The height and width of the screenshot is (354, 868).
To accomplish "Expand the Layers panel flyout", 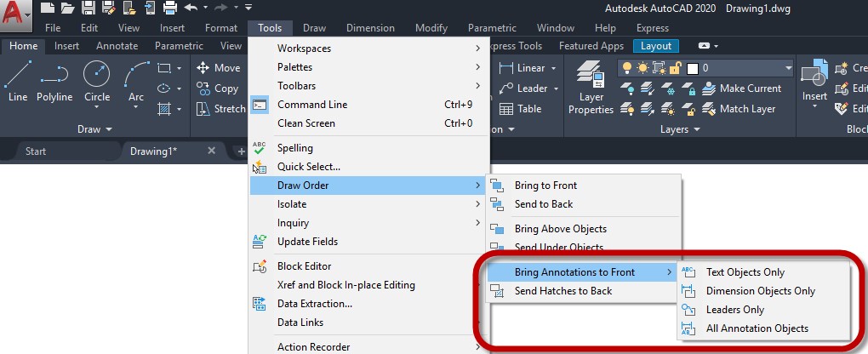I will coord(680,129).
